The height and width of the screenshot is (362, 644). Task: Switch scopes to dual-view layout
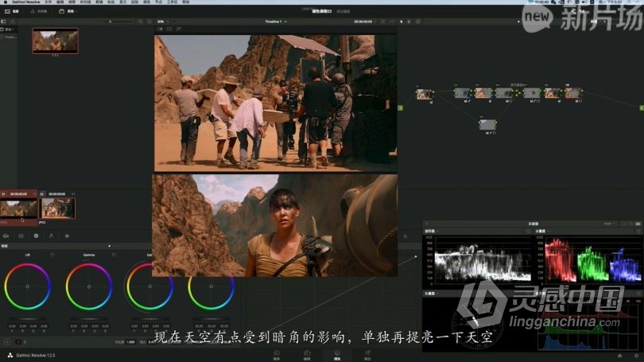[x=630, y=224]
